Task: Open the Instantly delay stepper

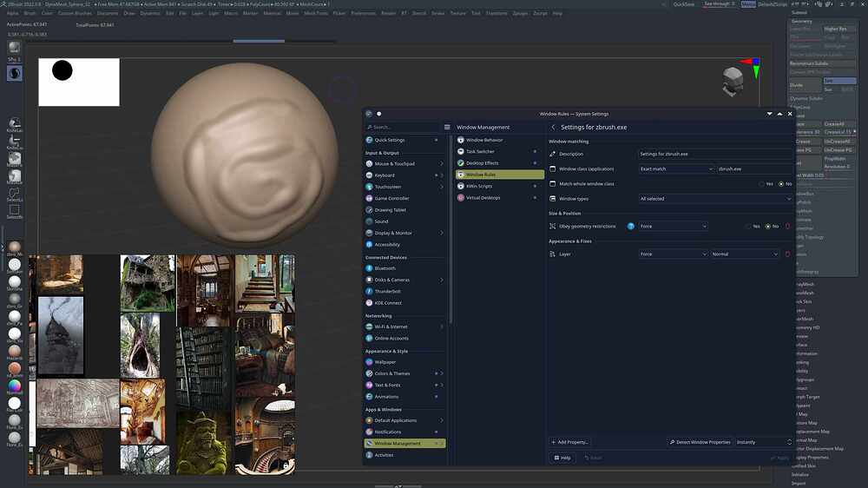Action: [x=764, y=442]
